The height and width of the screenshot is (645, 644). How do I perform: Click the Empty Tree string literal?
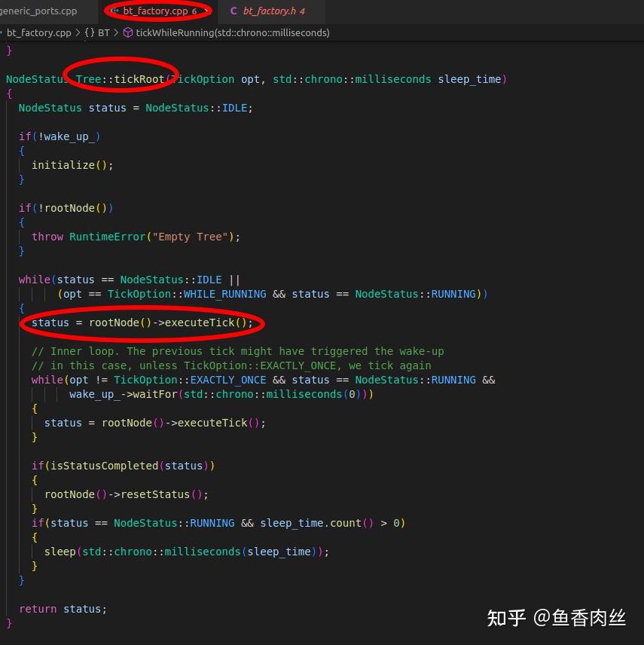[189, 236]
